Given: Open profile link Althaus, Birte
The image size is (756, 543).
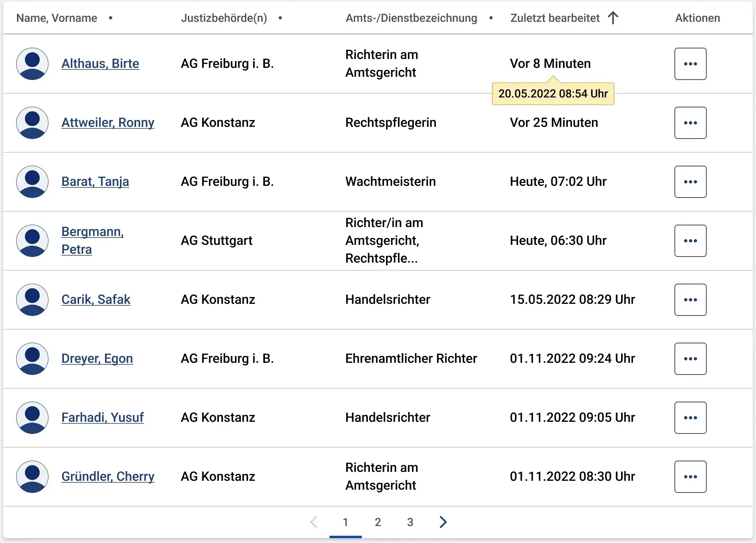Looking at the screenshot, I should (100, 63).
